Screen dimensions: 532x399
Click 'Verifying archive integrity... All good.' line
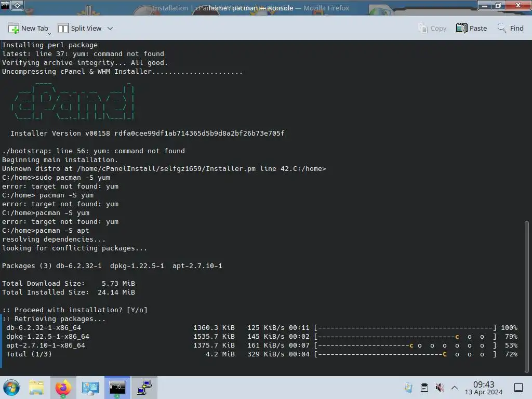[x=85, y=62]
